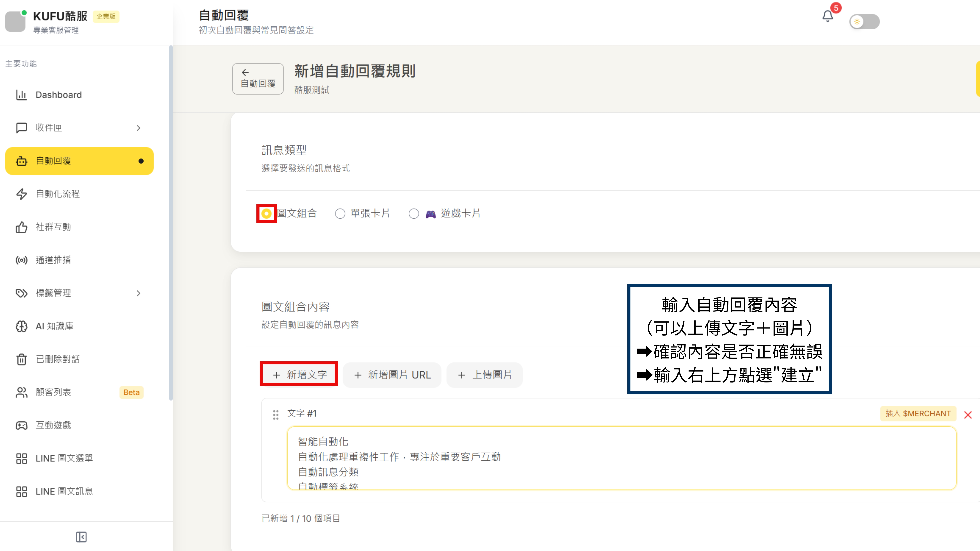The image size is (980, 551).
Task: Select the 圖文組合 radio option
Action: [266, 213]
